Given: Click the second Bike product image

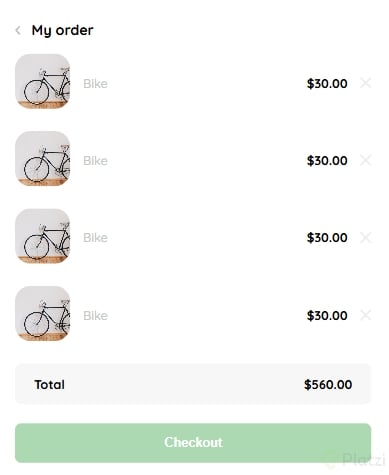Looking at the screenshot, I should point(43,159).
